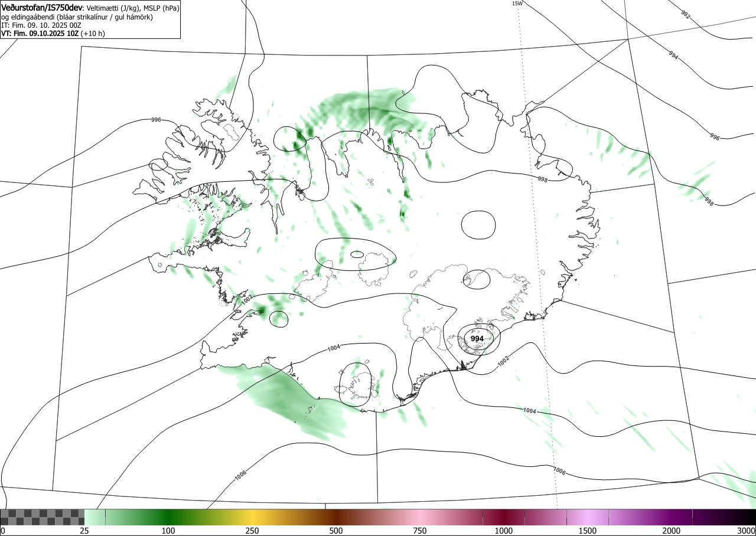Click the 'og eldingaábendi' legend description line

click(77, 17)
